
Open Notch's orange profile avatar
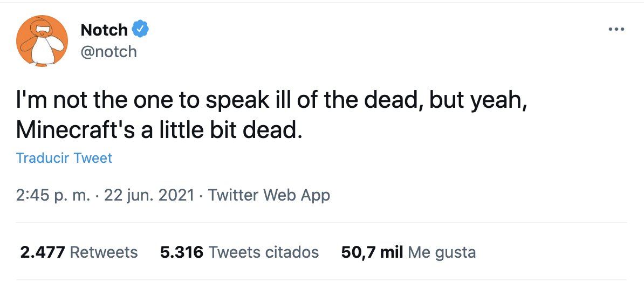(42, 41)
